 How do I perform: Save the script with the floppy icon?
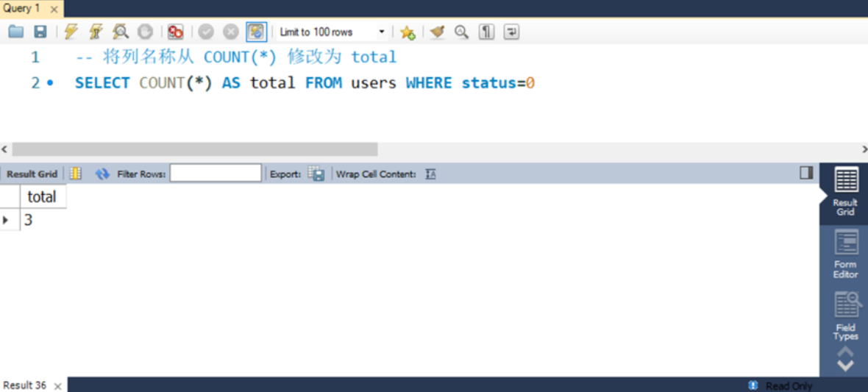click(x=40, y=32)
